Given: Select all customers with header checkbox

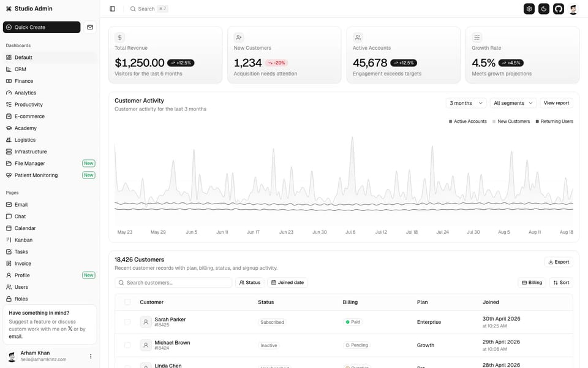Looking at the screenshot, I should tap(127, 302).
